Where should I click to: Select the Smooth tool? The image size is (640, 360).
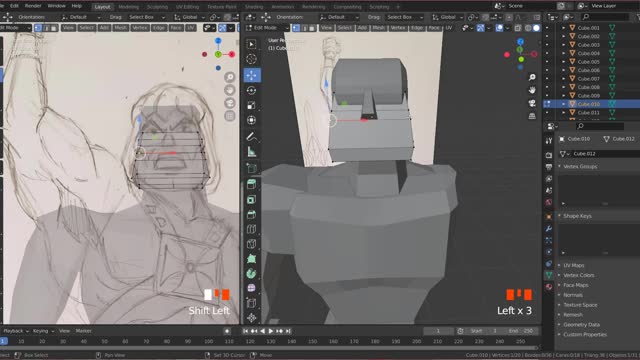[251, 288]
